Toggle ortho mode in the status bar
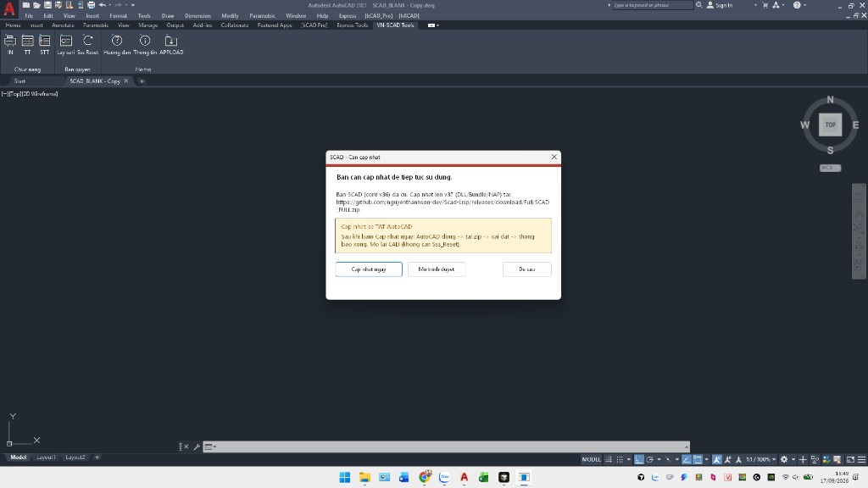 [639, 459]
